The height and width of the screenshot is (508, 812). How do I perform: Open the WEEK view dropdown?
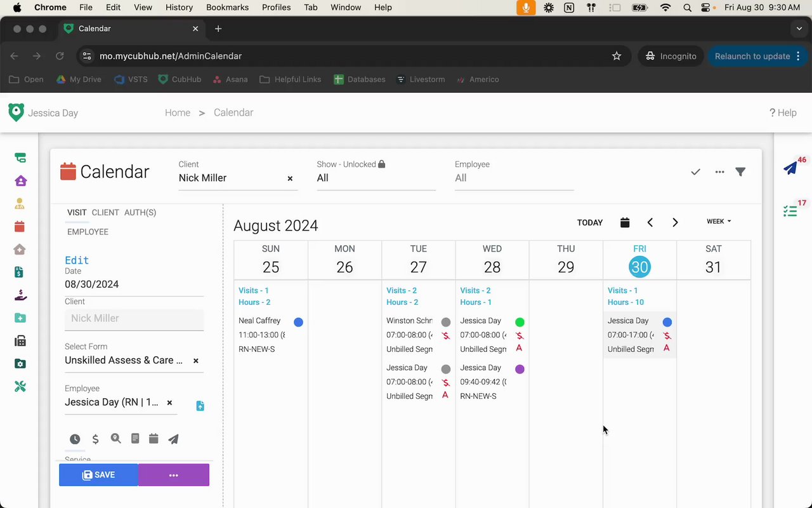[719, 222]
